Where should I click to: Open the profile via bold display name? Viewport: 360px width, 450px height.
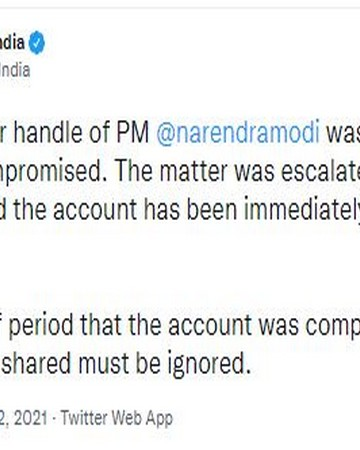click(x=12, y=43)
